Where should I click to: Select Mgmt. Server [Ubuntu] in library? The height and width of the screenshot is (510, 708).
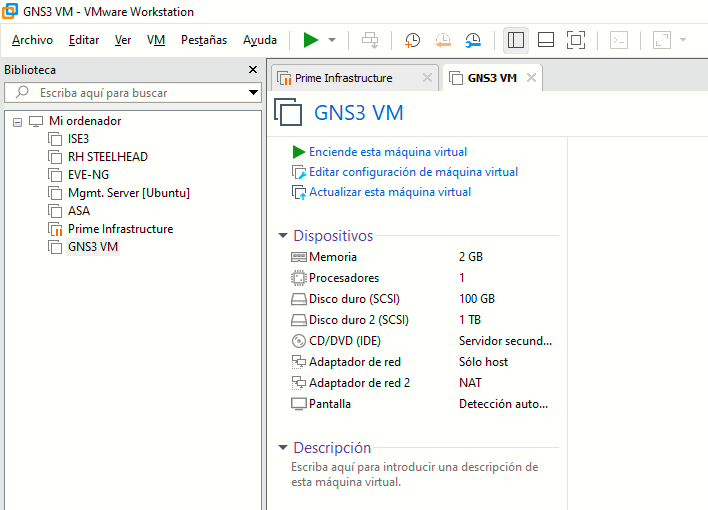pyautogui.click(x=129, y=193)
